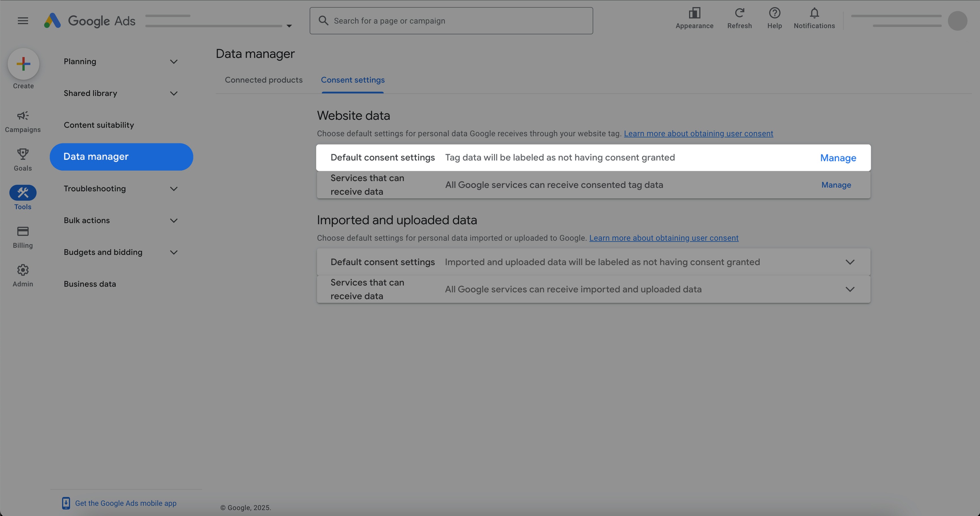The width and height of the screenshot is (980, 516).
Task: Open Campaigns in the sidebar
Action: click(23, 121)
